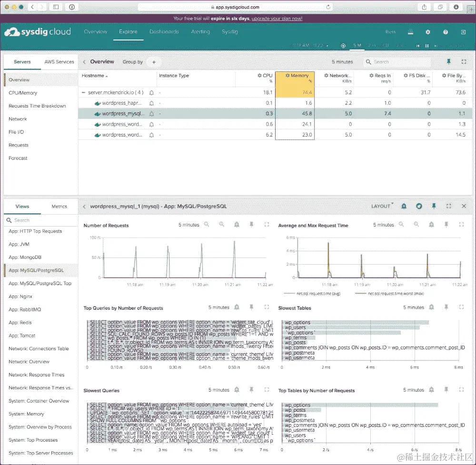Viewport: 476px width, 465px height.
Task: Open the Explore top navigation tab
Action: coord(128,31)
